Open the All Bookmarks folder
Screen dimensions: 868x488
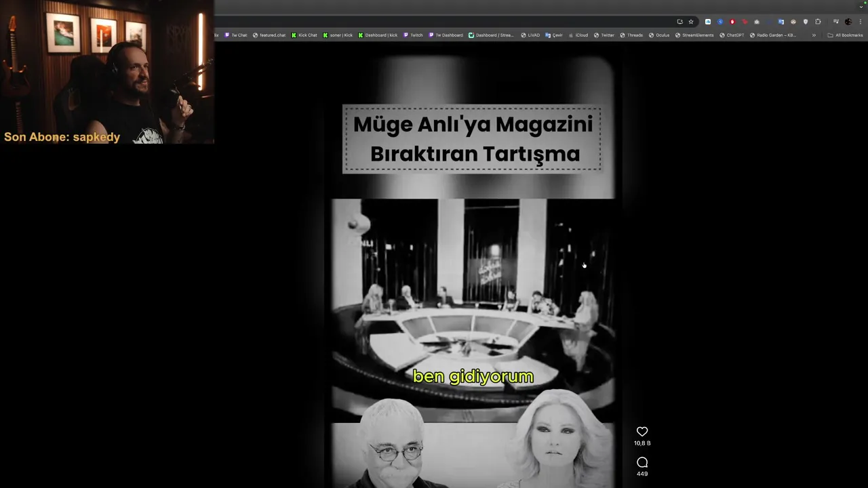point(845,35)
